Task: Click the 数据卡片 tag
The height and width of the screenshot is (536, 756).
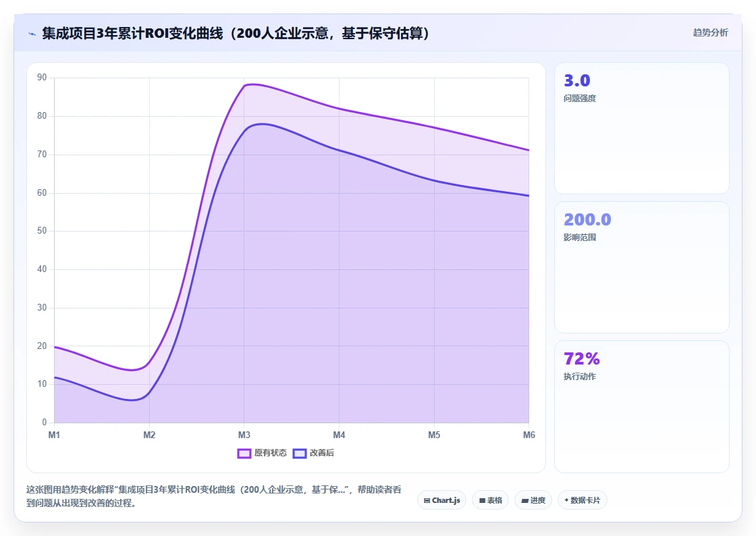Action: coord(583,500)
